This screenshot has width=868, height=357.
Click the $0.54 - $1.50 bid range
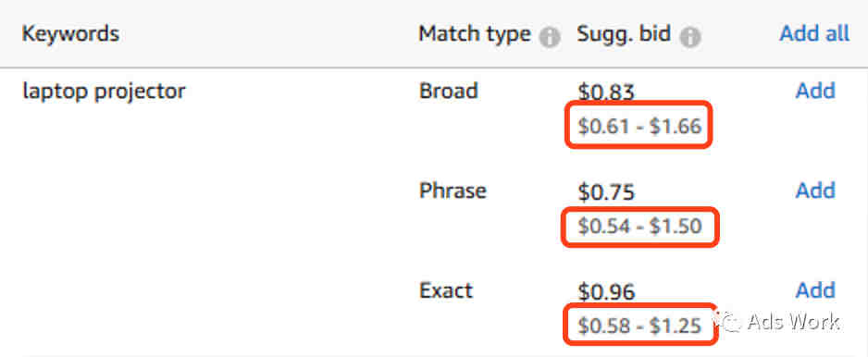tap(639, 227)
